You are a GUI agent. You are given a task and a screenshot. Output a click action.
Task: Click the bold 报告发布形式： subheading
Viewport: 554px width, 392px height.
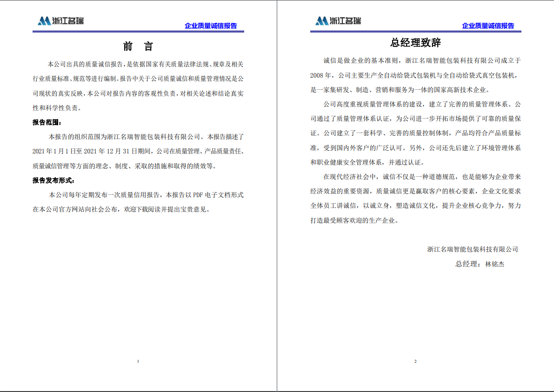tap(53, 180)
